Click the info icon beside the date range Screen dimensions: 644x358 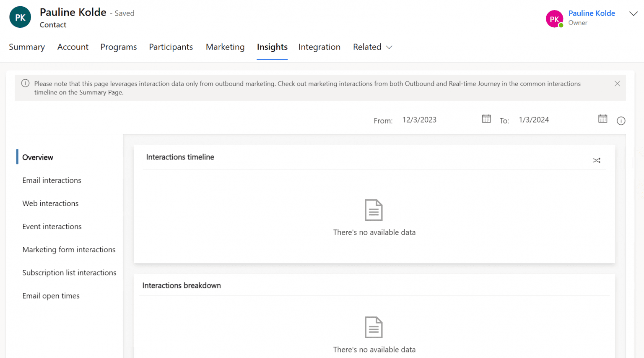tap(621, 120)
